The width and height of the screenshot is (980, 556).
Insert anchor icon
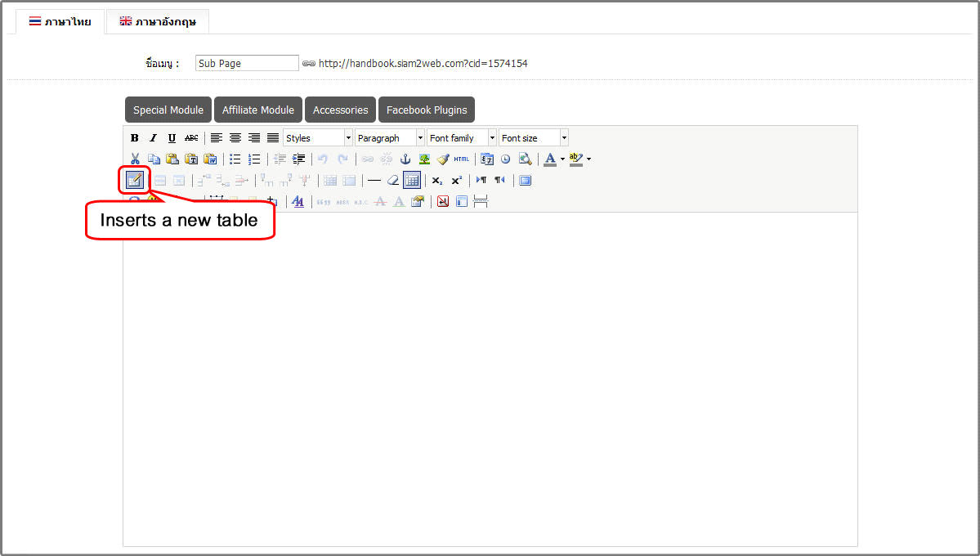(405, 159)
